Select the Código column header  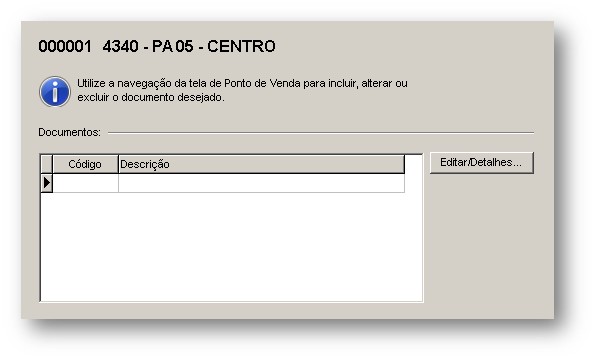[x=85, y=164]
